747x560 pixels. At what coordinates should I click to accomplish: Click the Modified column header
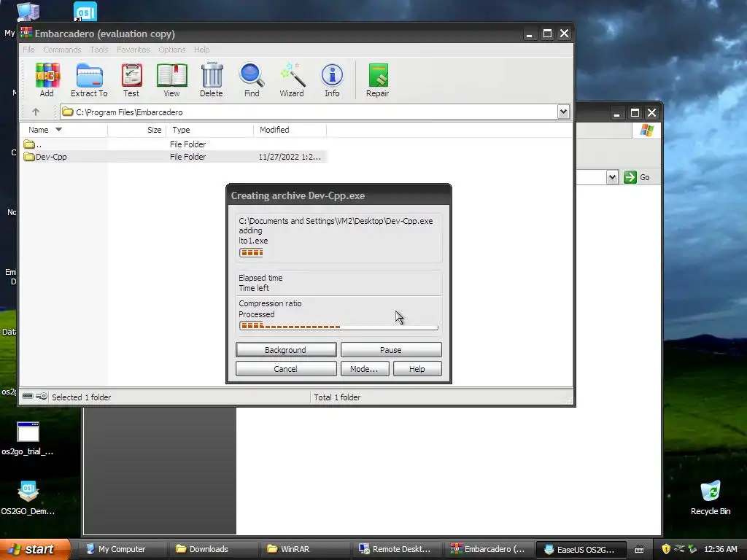point(290,130)
